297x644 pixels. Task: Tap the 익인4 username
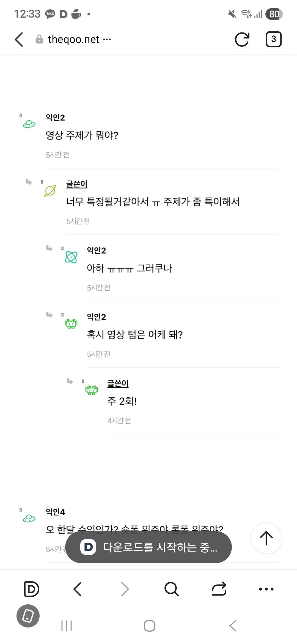click(55, 512)
